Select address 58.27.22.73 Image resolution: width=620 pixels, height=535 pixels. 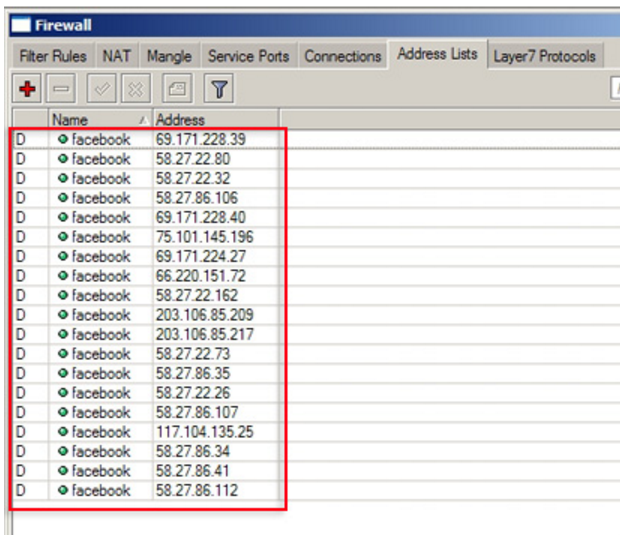193,354
